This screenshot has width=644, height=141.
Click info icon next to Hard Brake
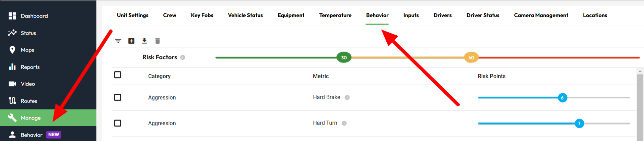pyautogui.click(x=347, y=97)
